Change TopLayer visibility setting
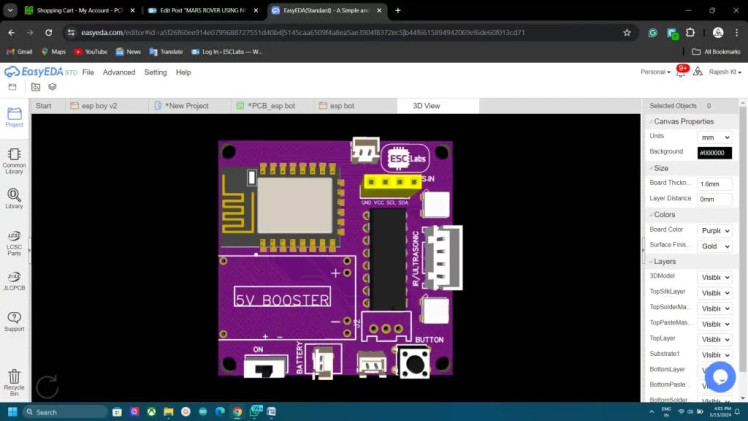 pos(714,339)
